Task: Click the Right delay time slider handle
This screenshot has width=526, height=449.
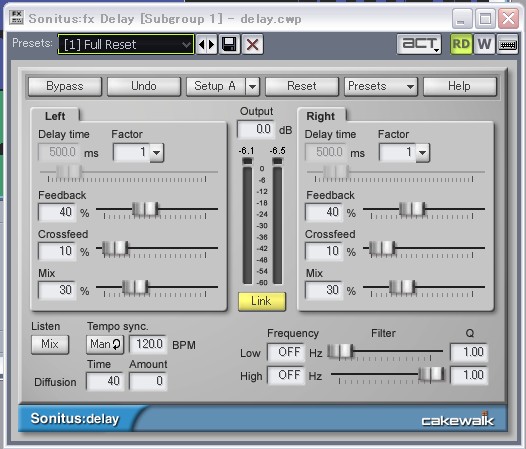Action: point(336,172)
